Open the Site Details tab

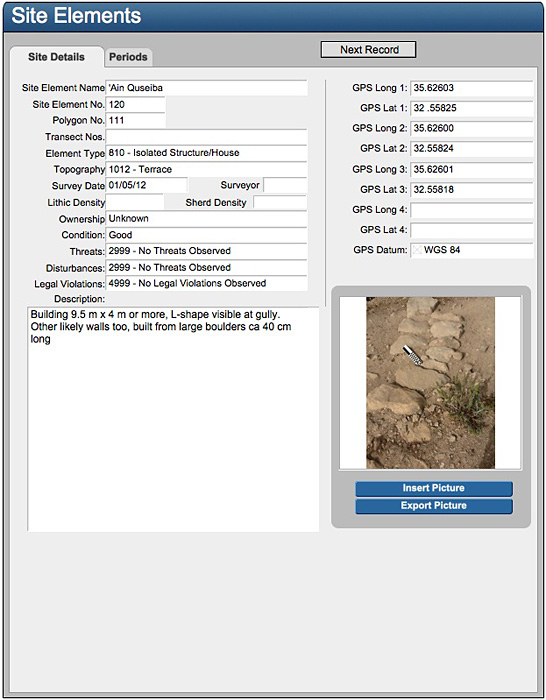(56, 57)
